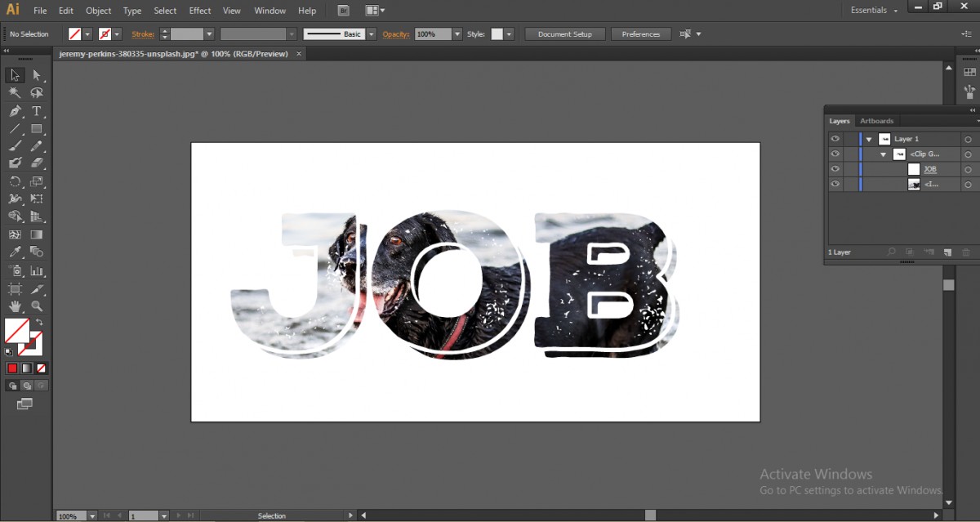This screenshot has height=522, width=980.
Task: Collapse the Layer 1 expander triangle
Action: (x=868, y=138)
